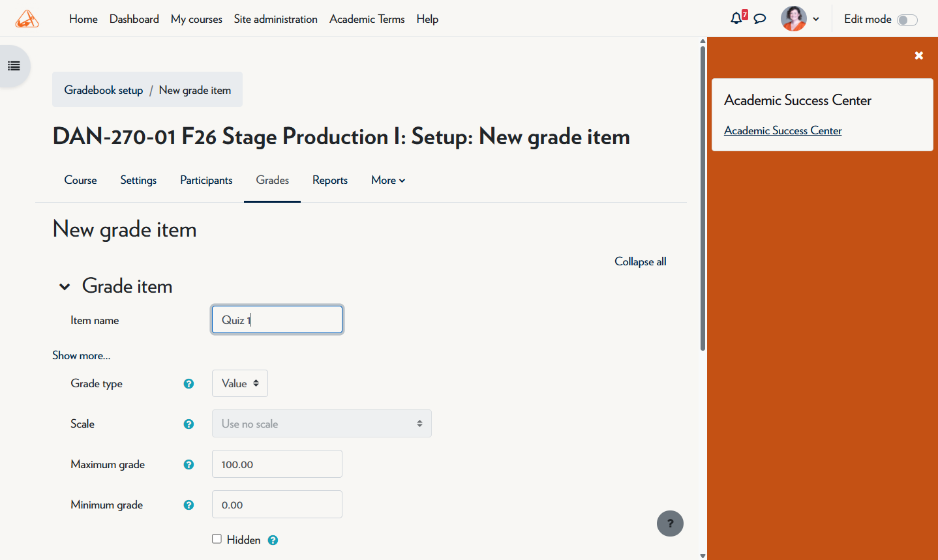Expand the More tab menu
This screenshot has height=560, width=938.
pos(388,181)
